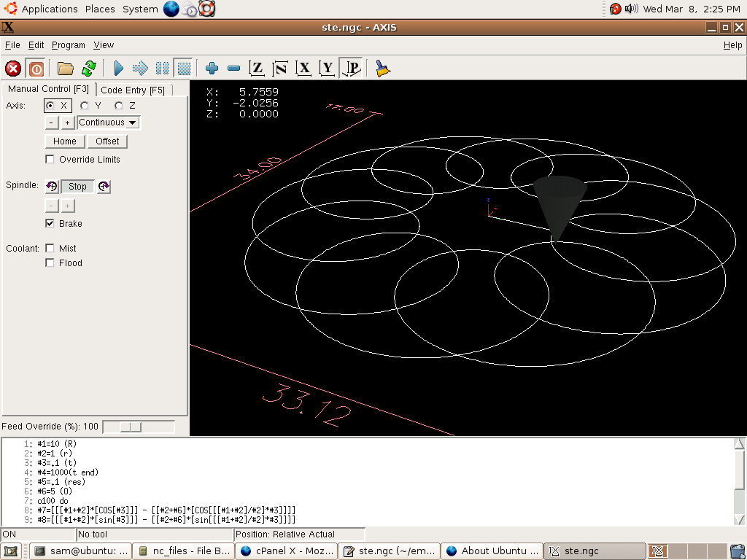This screenshot has width=747, height=560.
Task: Open the mail clock icon in top panel
Action: pos(190,9)
